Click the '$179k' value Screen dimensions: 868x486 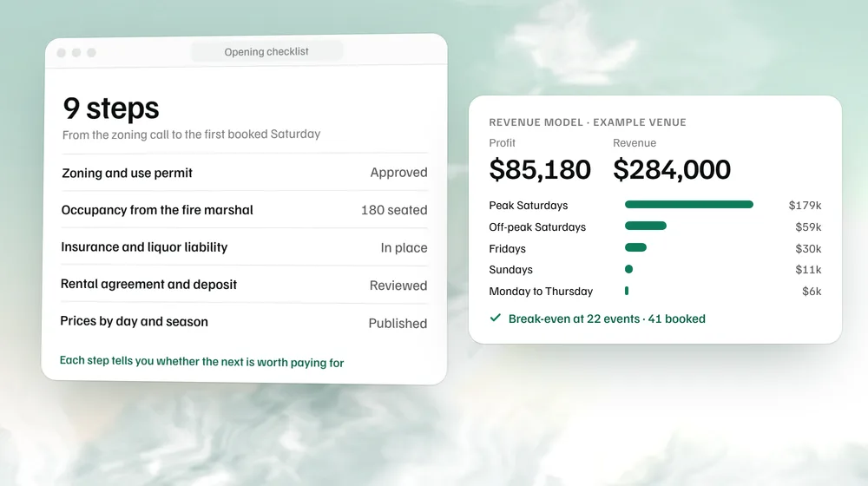click(x=805, y=206)
